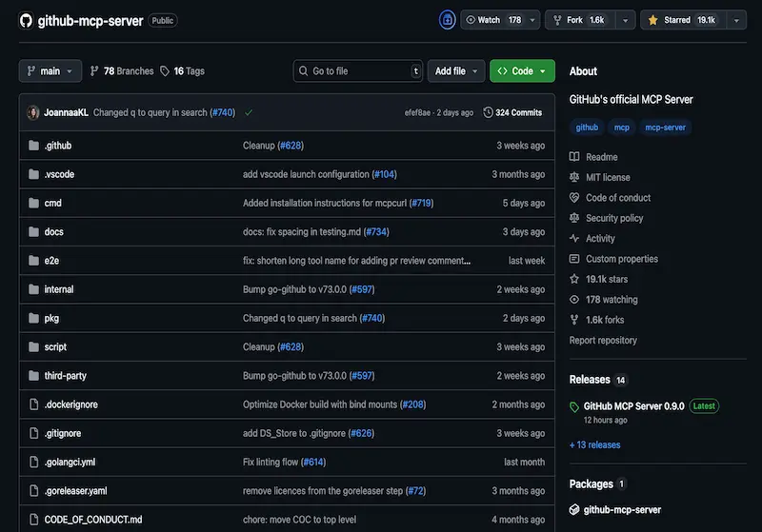The image size is (762, 532).
Task: Open the Fork options dropdown arrow
Action: pyautogui.click(x=626, y=20)
